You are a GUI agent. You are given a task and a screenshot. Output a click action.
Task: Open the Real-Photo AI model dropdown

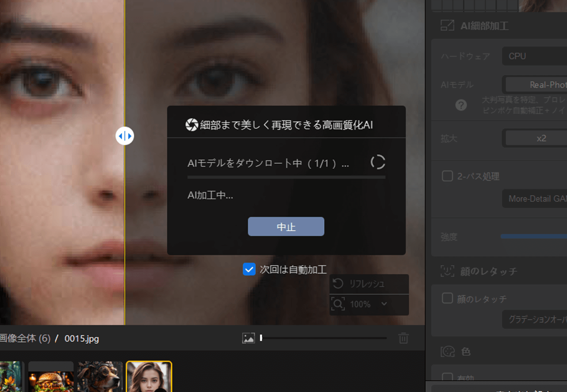[536, 84]
